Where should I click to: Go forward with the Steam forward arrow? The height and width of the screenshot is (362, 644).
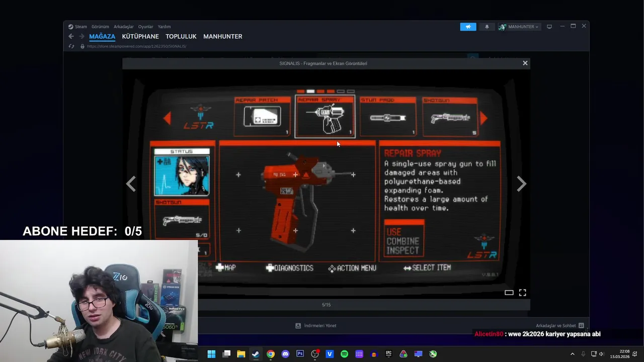pos(82,36)
